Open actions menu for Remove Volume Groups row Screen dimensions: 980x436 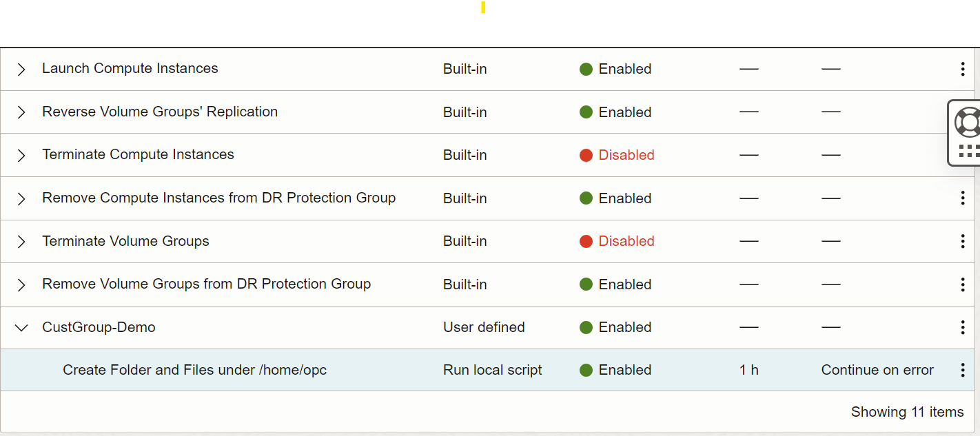click(962, 284)
